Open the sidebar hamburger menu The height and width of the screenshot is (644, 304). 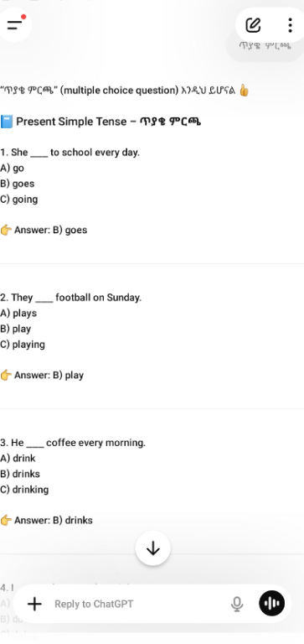pos(15,25)
